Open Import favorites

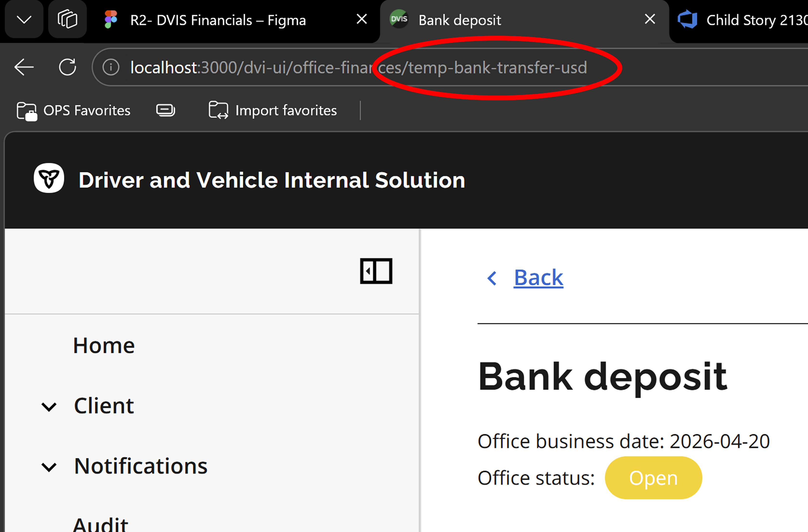tap(273, 111)
